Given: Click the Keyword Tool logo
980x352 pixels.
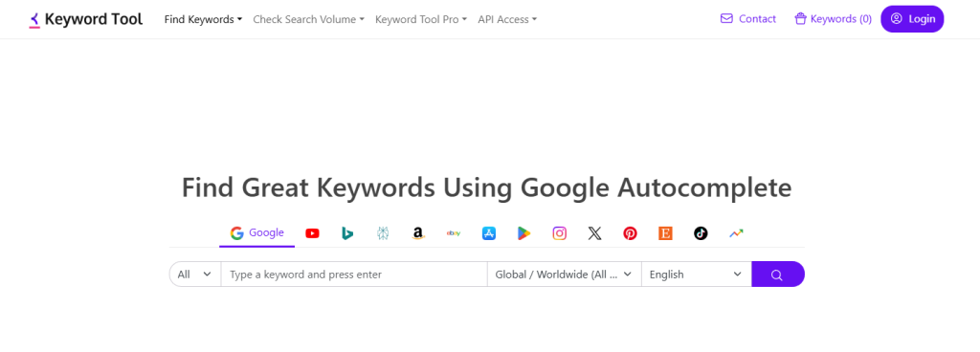Looking at the screenshot, I should point(85,19).
